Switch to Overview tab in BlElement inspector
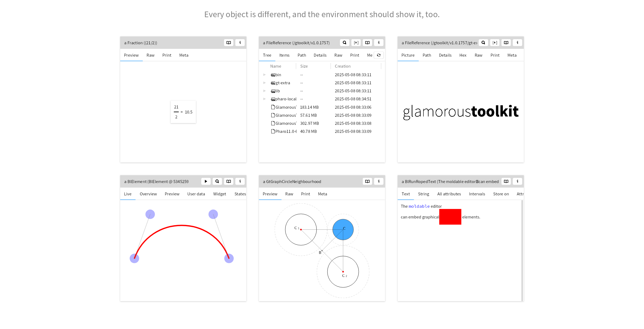The width and height of the screenshot is (644, 329). pyautogui.click(x=148, y=194)
